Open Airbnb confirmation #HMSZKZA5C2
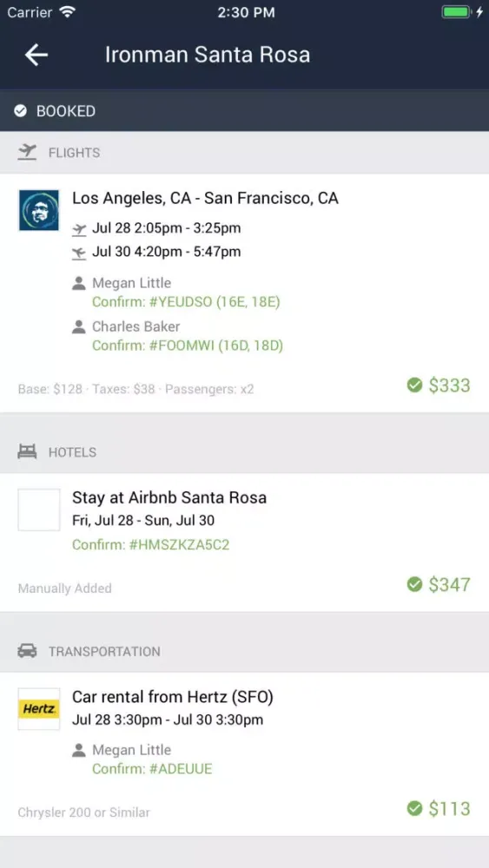Viewport: 489px width, 868px height. [150, 545]
